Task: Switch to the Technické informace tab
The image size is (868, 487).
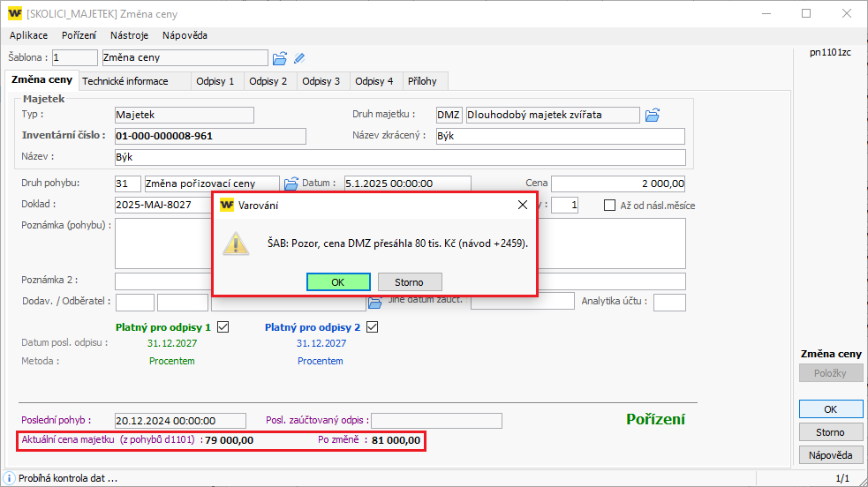Action: tap(125, 81)
